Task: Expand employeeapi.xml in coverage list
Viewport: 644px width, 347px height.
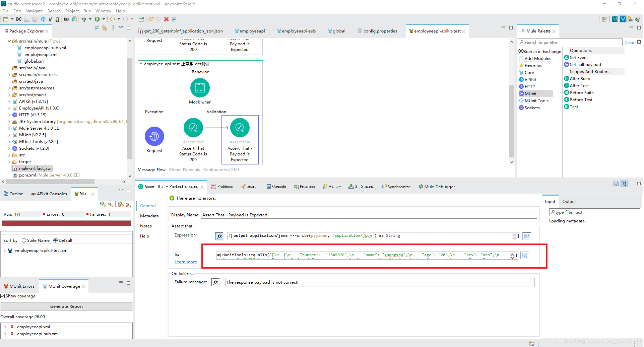Action: tap(5, 327)
